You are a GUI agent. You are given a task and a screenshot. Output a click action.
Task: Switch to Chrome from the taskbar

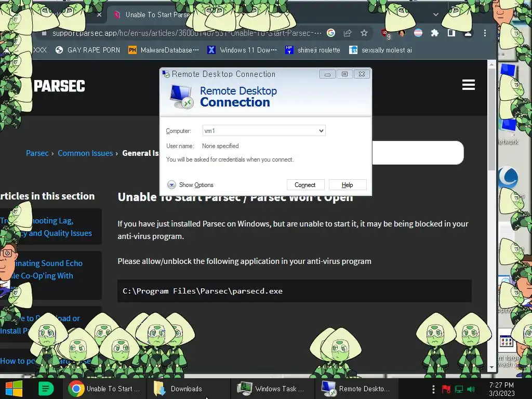pos(104,389)
